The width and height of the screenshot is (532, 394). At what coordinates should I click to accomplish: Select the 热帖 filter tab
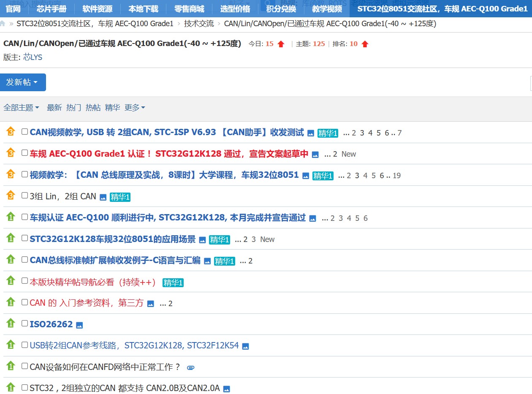pyautogui.click(x=93, y=108)
